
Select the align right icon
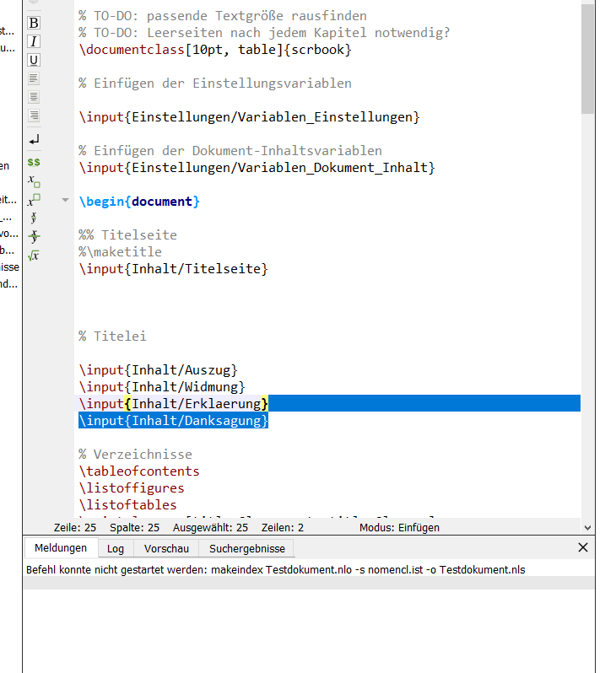click(x=34, y=116)
